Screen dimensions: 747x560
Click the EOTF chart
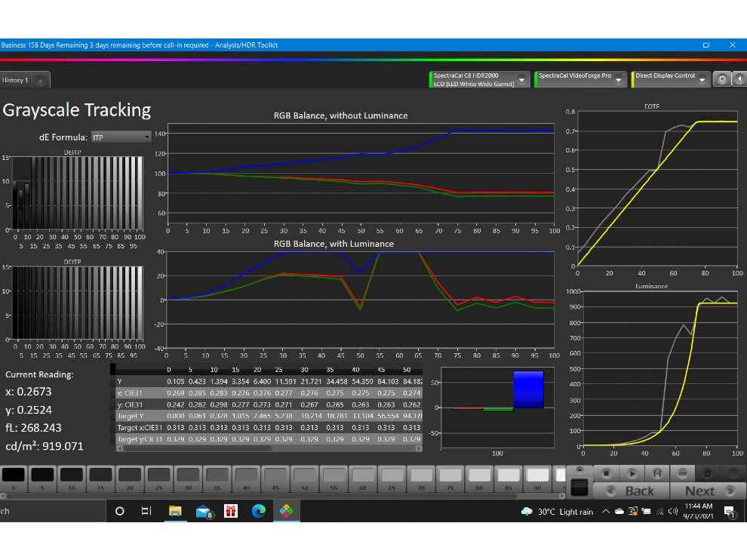[x=657, y=188]
